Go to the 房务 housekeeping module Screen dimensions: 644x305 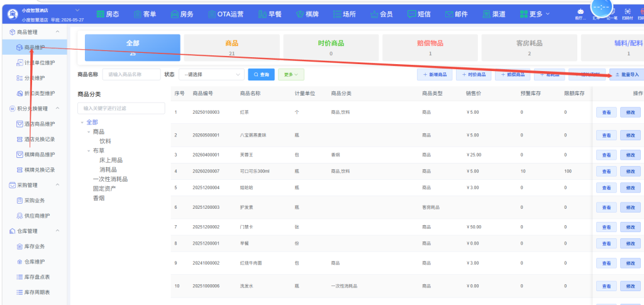[x=182, y=14]
